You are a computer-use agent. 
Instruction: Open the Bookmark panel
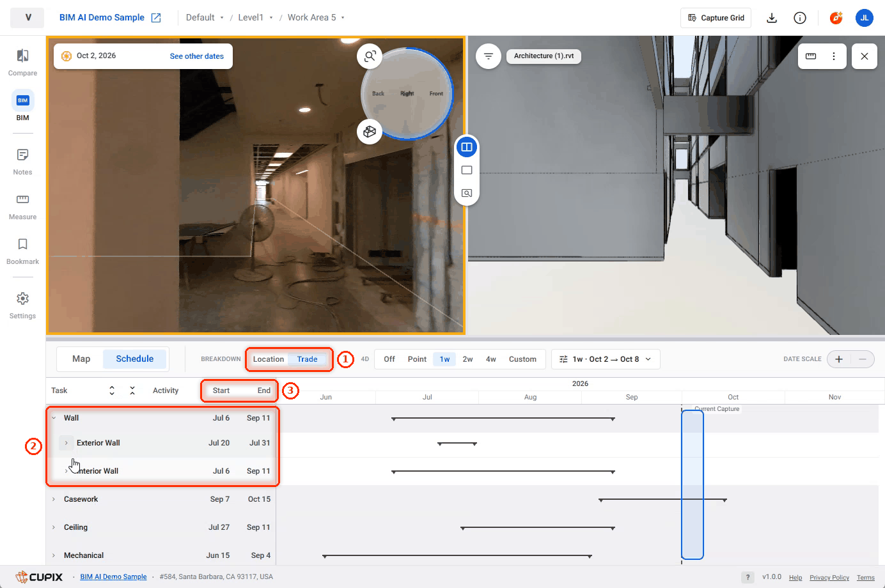pos(22,251)
